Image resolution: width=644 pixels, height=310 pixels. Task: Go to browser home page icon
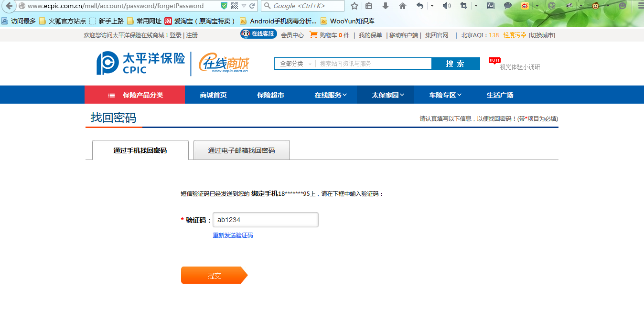click(x=403, y=6)
